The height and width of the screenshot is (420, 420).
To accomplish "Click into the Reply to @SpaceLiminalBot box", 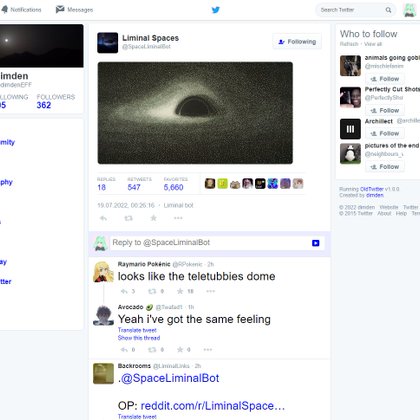I will coord(210,243).
